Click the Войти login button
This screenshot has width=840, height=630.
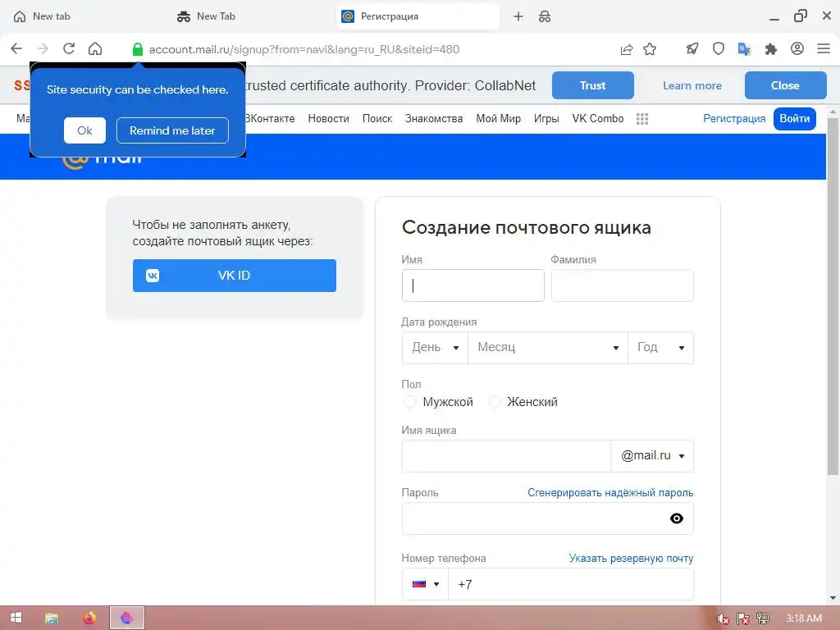tap(794, 119)
